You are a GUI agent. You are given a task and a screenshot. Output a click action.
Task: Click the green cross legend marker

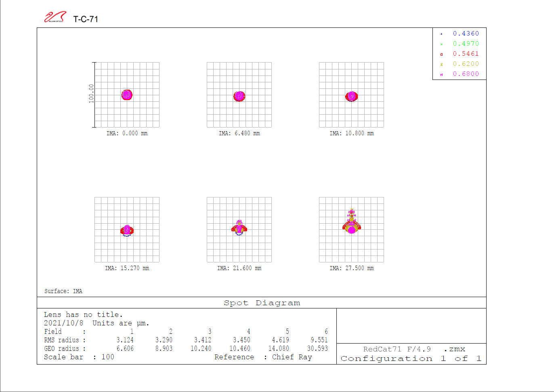coord(441,44)
